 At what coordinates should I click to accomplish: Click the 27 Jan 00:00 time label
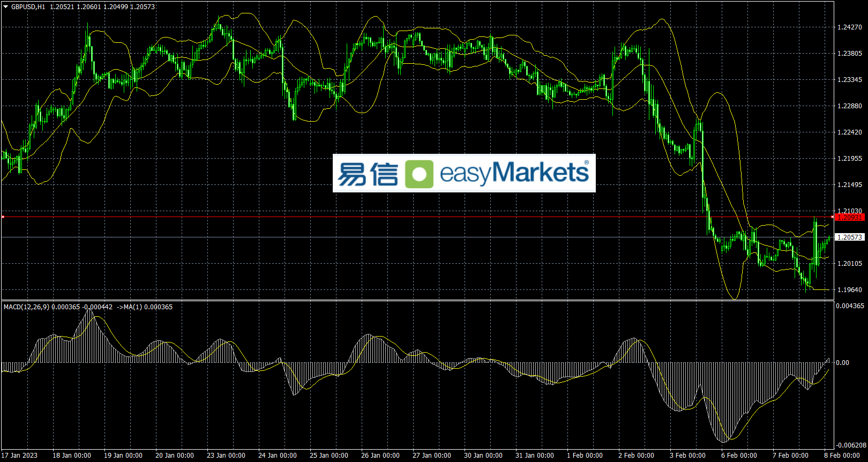pos(432,456)
